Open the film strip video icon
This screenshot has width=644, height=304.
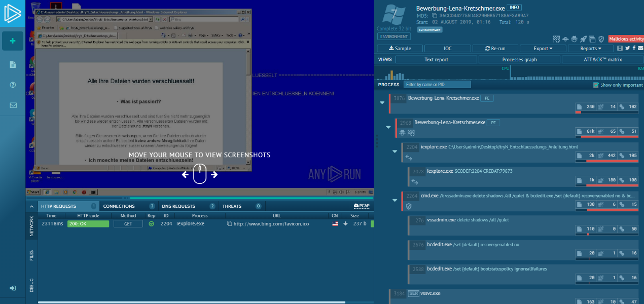click(x=620, y=48)
